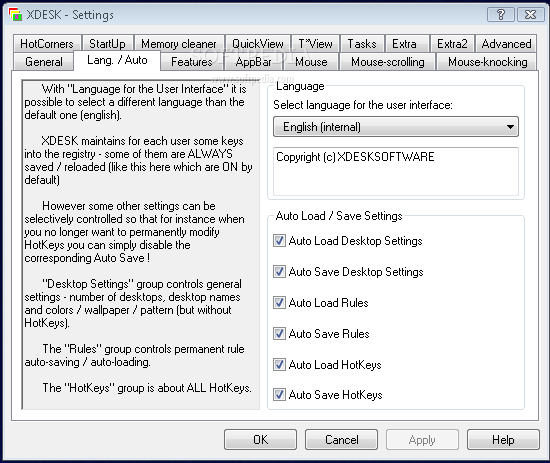The height and width of the screenshot is (463, 550).
Task: Open the Features tab
Action: pos(192,62)
